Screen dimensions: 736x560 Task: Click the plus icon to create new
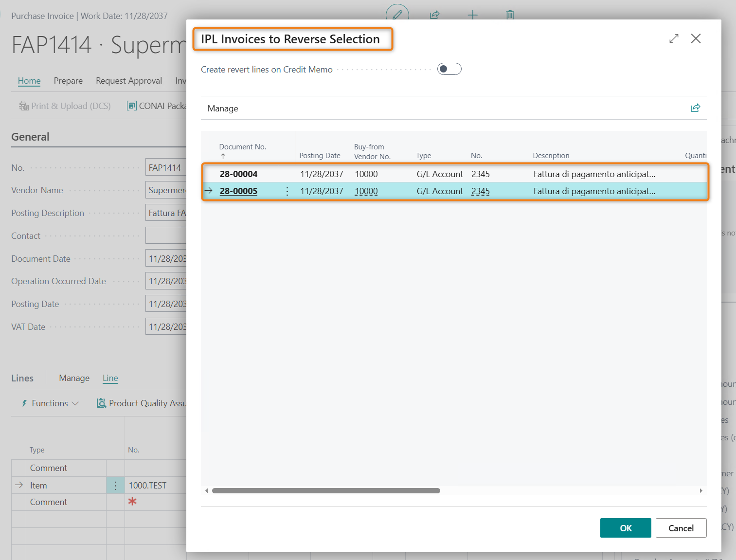pyautogui.click(x=472, y=15)
